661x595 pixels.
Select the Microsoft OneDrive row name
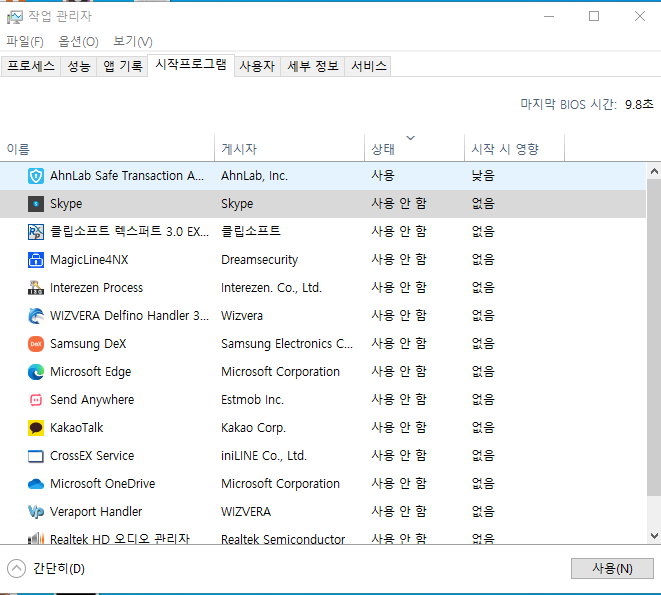tap(102, 484)
